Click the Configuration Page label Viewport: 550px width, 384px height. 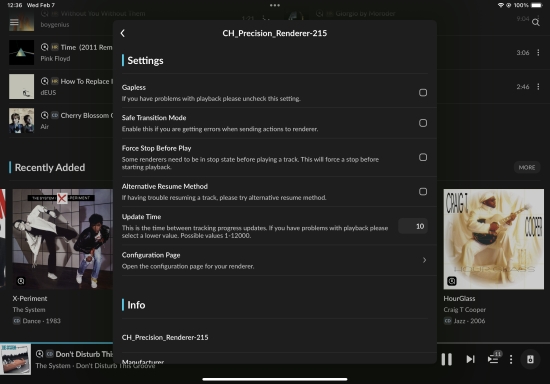click(x=151, y=255)
